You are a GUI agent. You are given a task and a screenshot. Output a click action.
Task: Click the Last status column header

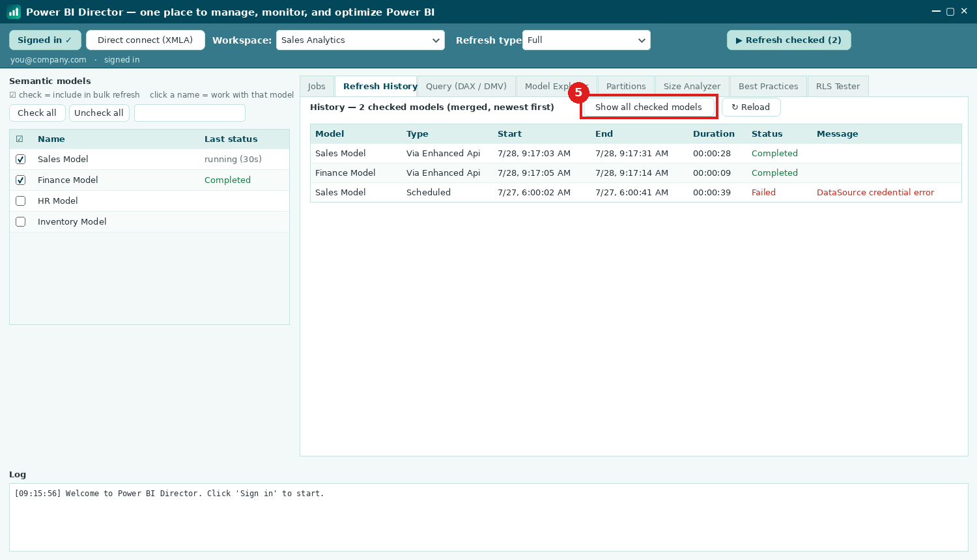coord(231,139)
